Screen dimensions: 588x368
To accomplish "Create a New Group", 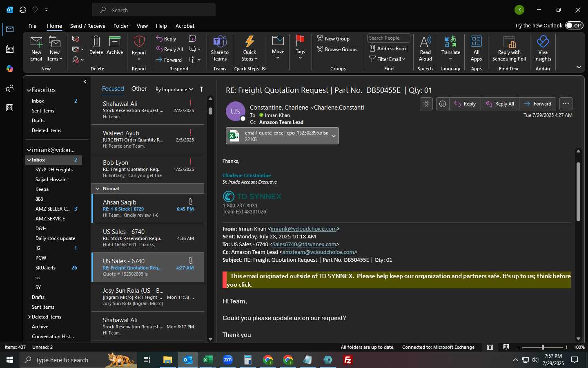I will coord(333,39).
